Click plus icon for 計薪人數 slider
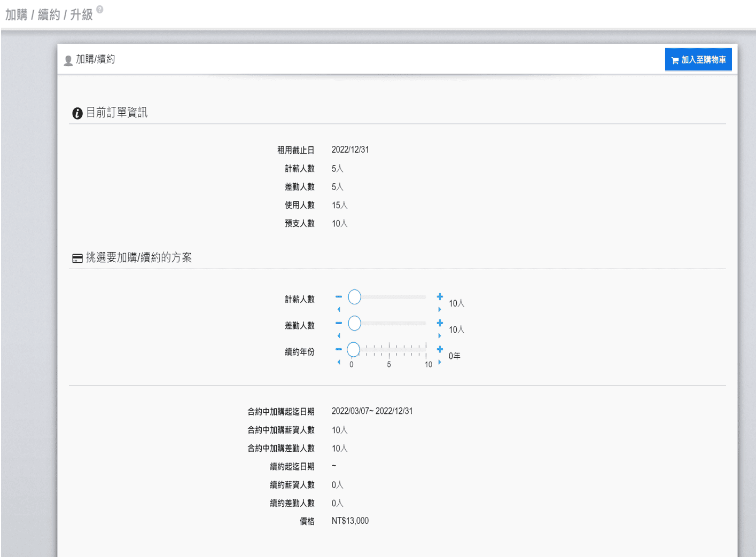The image size is (756, 557). point(440,296)
